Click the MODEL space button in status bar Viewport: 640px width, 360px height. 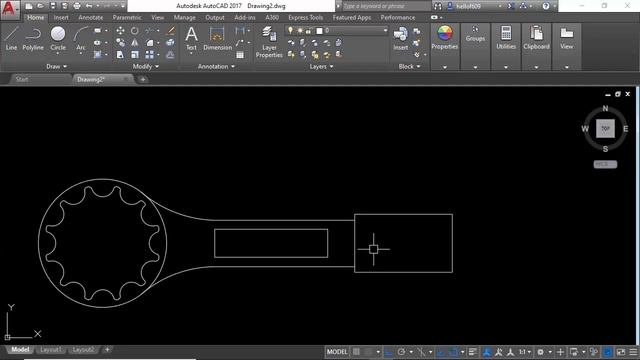click(x=337, y=352)
